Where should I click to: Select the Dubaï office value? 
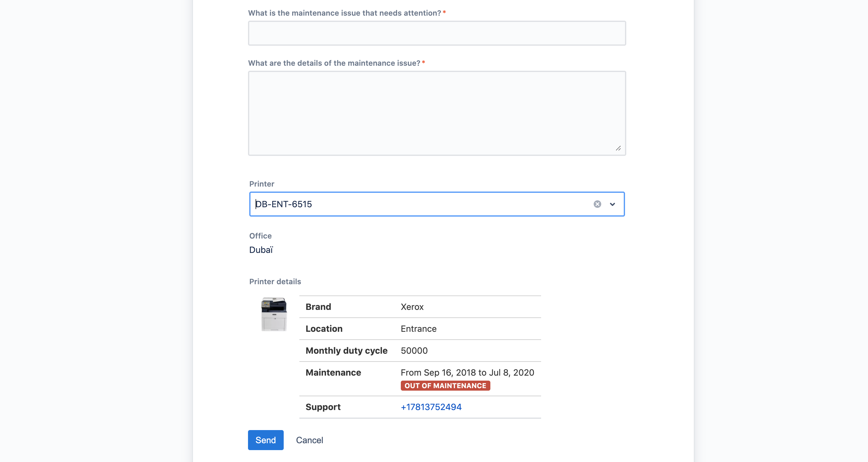pos(261,250)
